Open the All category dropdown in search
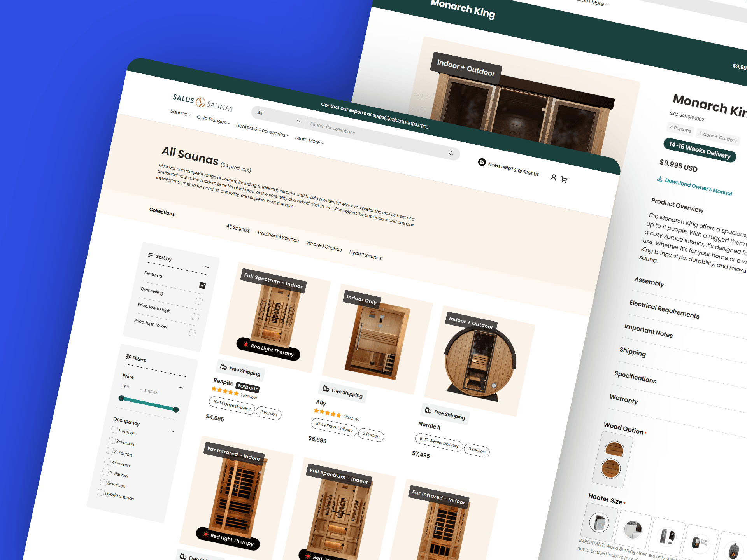Viewport: 747px width, 560px height. pos(278,117)
